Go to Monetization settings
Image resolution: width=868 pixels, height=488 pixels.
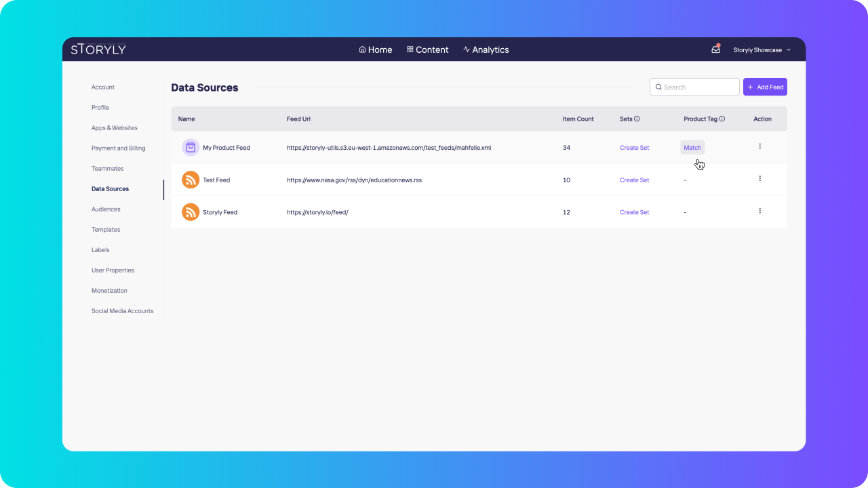coord(110,290)
